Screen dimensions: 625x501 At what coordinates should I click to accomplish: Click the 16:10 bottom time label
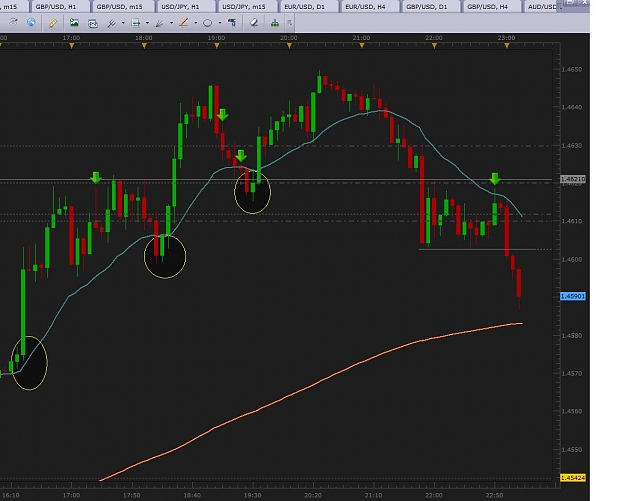point(11,495)
